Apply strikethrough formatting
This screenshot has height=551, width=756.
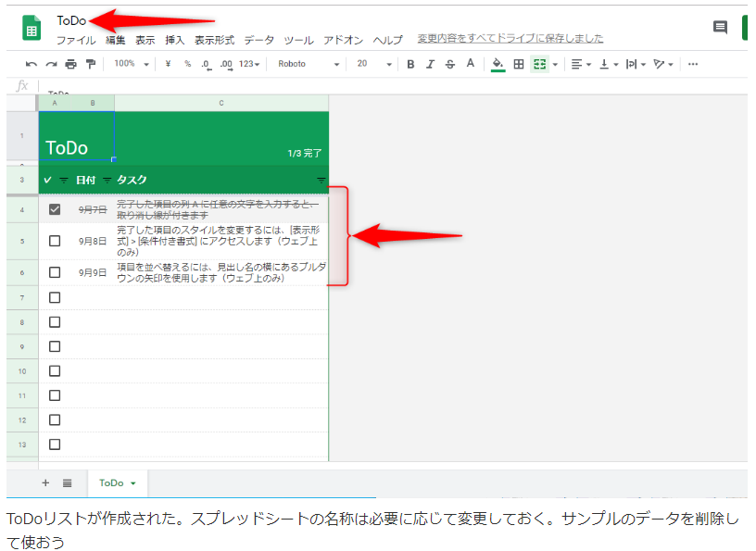(449, 64)
